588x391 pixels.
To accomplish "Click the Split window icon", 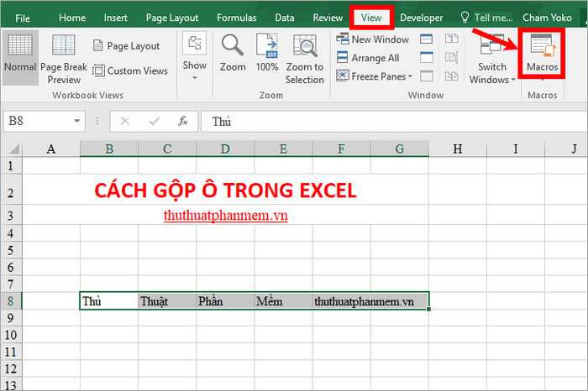I will pos(426,39).
